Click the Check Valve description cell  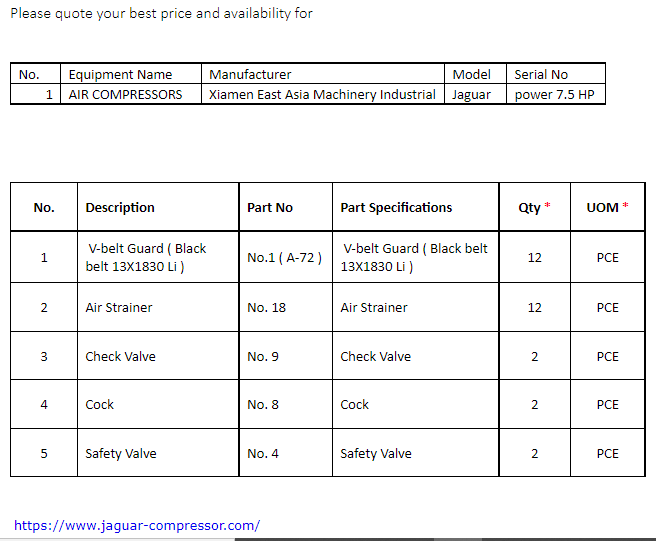tap(158, 356)
